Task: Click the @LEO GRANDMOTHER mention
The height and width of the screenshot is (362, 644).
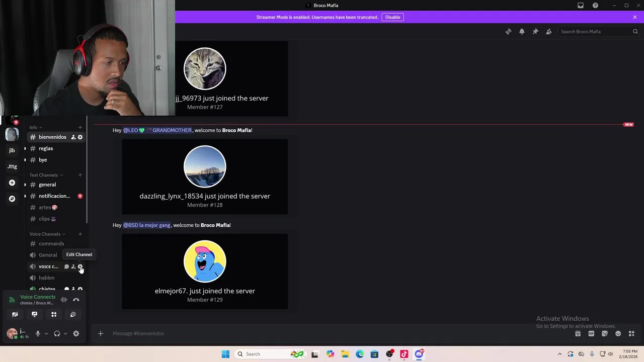Action: (x=157, y=130)
